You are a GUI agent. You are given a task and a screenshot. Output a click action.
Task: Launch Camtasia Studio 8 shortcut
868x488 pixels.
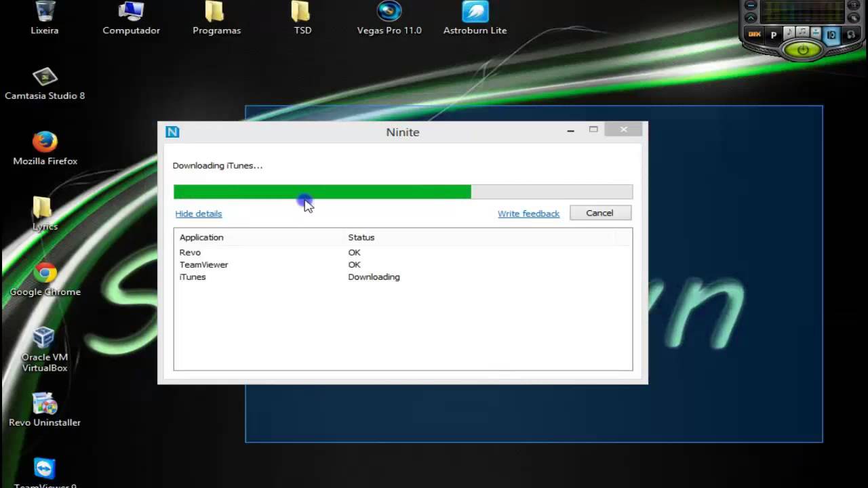pyautogui.click(x=45, y=84)
